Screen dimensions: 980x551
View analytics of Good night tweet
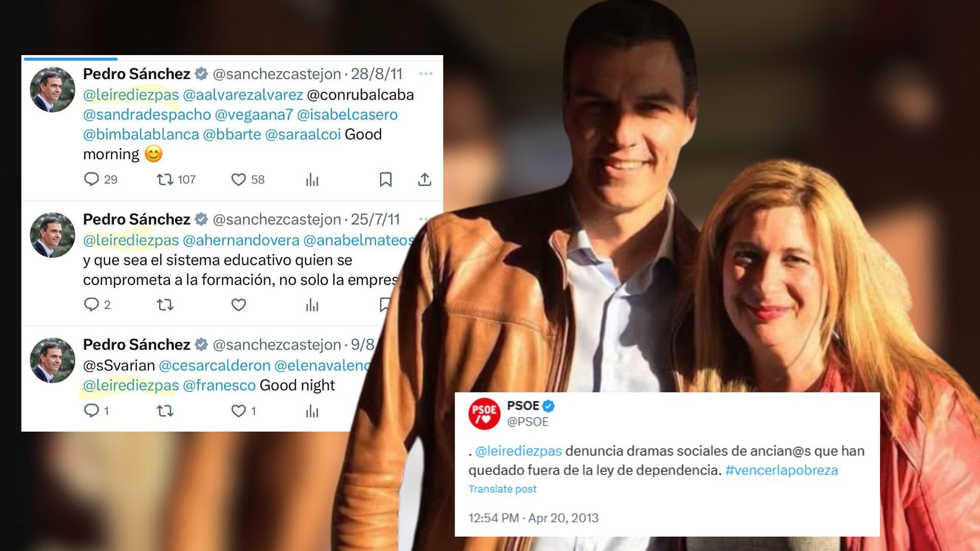click(x=312, y=411)
